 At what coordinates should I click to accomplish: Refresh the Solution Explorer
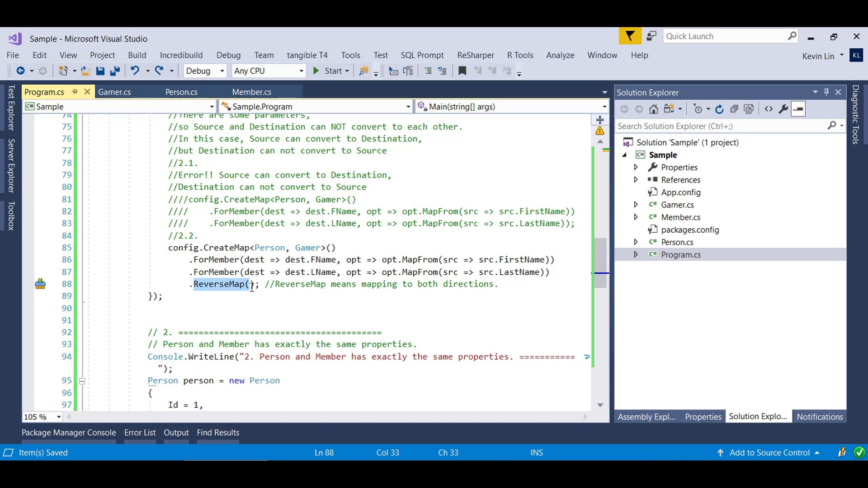pyautogui.click(x=719, y=109)
